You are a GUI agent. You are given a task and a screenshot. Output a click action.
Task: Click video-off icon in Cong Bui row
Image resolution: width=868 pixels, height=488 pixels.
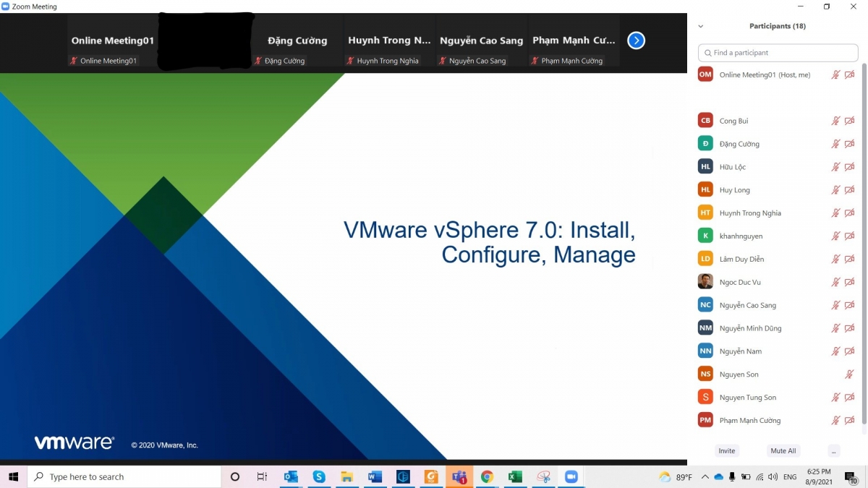coord(850,121)
